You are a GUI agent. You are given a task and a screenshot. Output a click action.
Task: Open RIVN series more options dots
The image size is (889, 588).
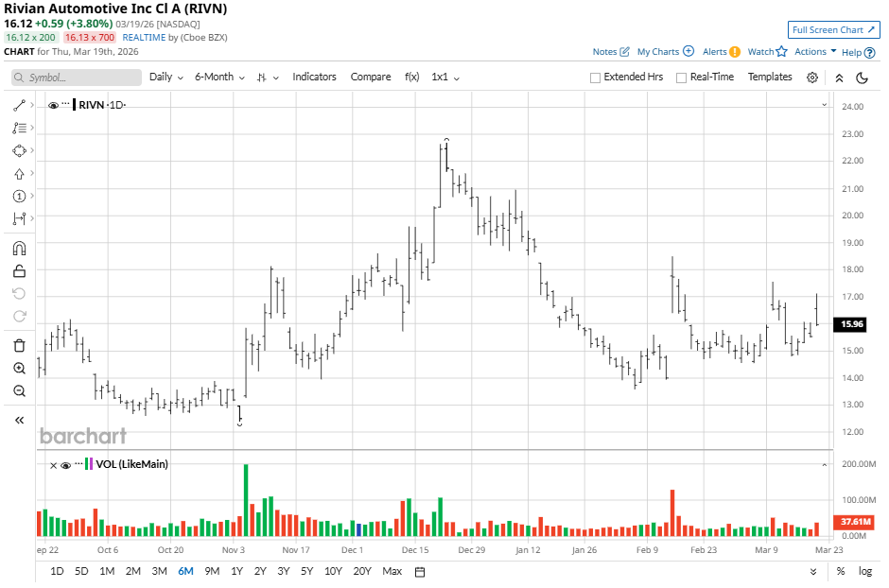point(66,104)
